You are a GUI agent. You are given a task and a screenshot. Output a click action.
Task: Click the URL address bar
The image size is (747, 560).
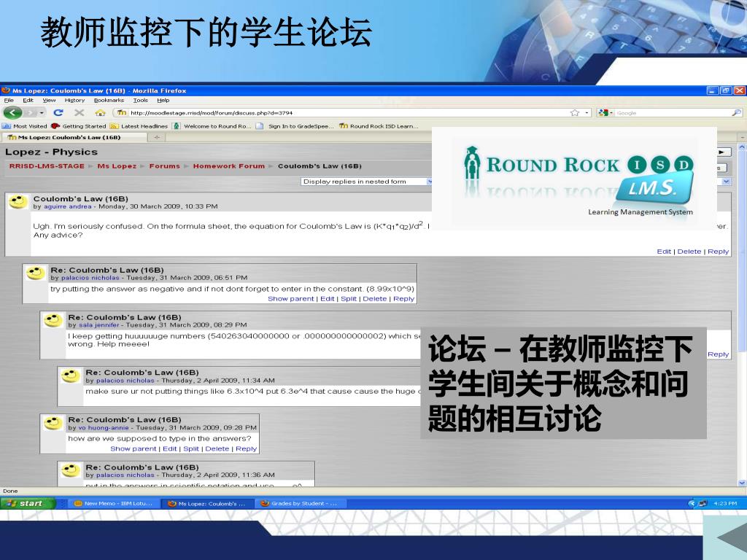pyautogui.click(x=343, y=113)
